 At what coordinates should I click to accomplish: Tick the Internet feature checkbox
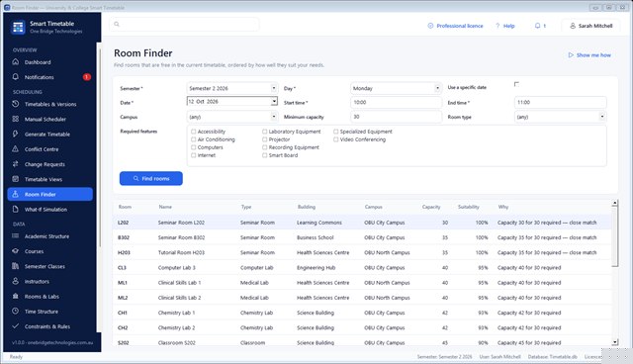[x=194, y=155]
